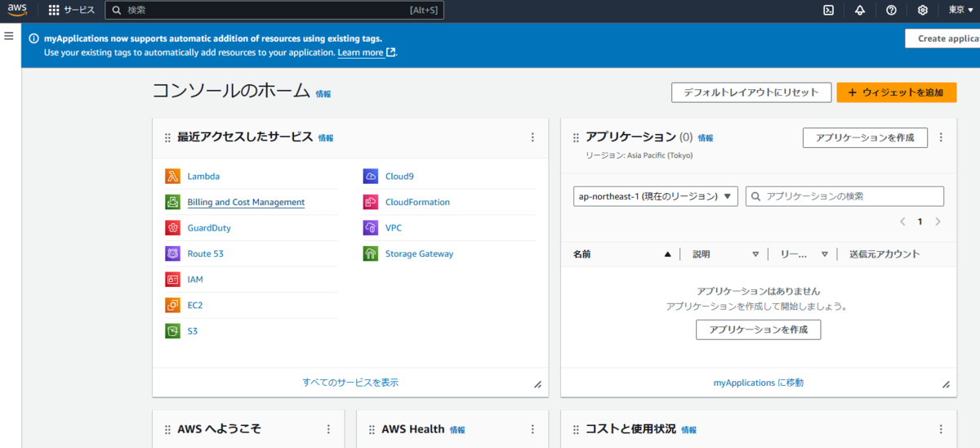980x448 pixels.
Task: Open ap-northeast-1 region selector dropdown
Action: pyautogui.click(x=656, y=196)
